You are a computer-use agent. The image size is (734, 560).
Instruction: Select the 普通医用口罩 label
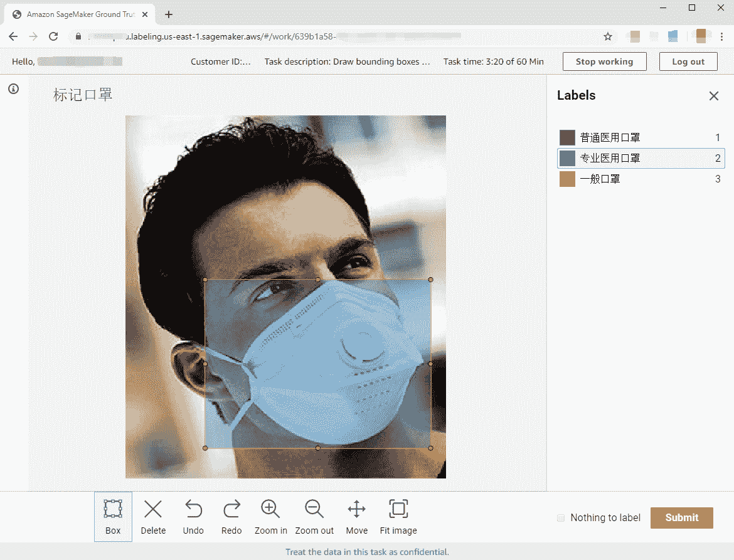tap(641, 137)
